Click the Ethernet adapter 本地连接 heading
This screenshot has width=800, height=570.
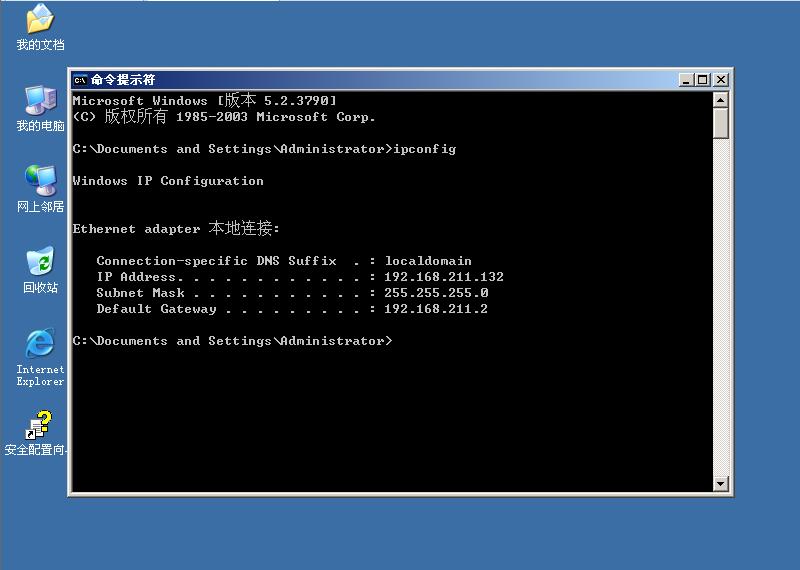tap(176, 228)
